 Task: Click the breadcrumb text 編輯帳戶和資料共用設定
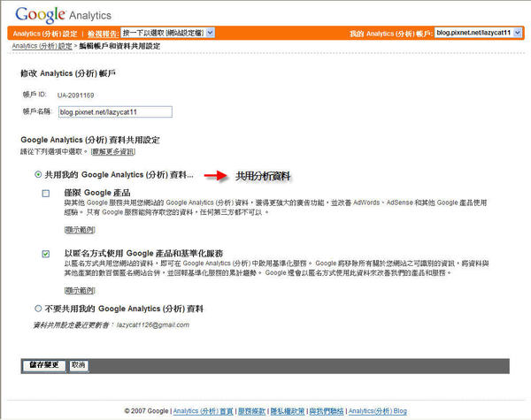119,46
